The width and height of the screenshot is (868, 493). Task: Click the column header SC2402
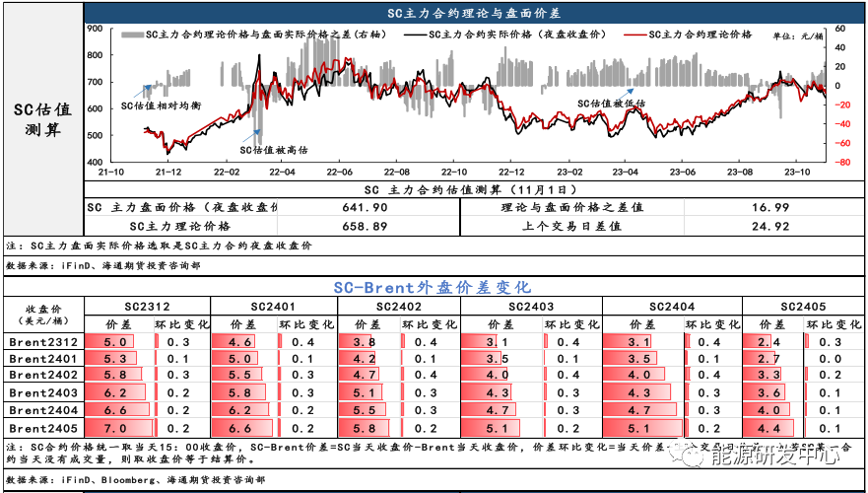[x=399, y=307]
